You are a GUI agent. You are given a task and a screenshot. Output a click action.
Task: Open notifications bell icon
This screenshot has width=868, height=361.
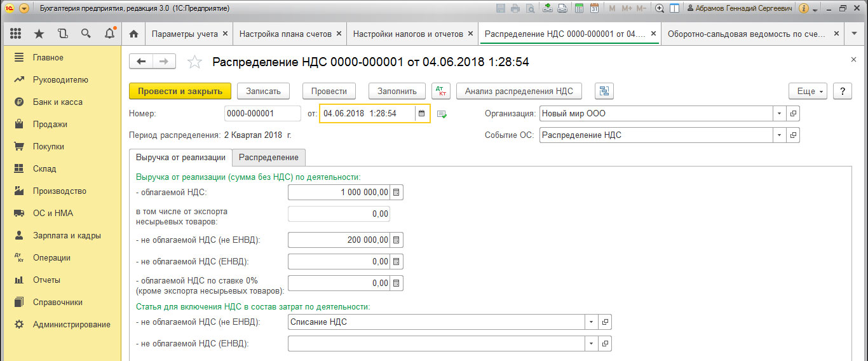click(109, 34)
